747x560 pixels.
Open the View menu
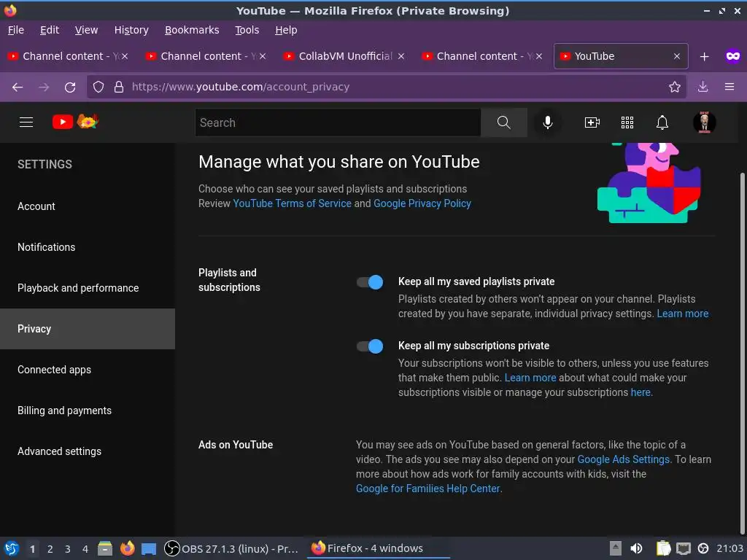86,30
